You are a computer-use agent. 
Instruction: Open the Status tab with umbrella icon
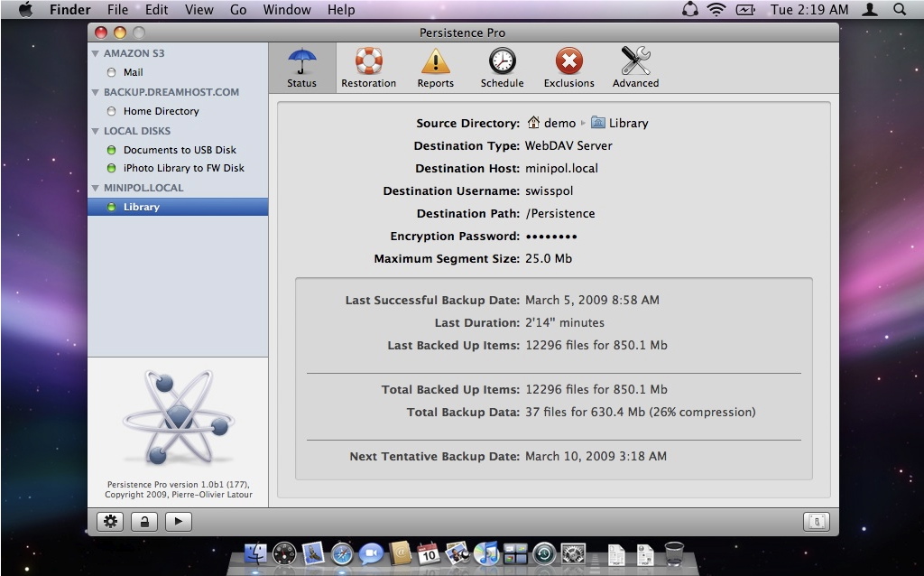pyautogui.click(x=301, y=68)
